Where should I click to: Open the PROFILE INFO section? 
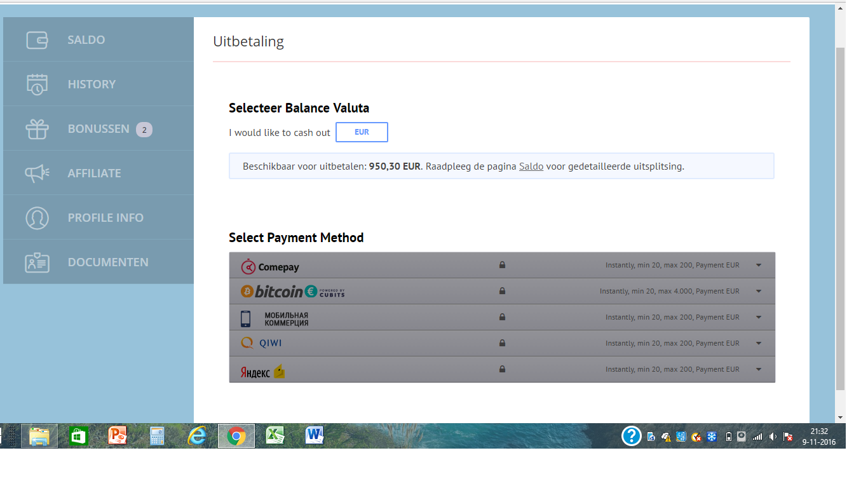(98, 217)
